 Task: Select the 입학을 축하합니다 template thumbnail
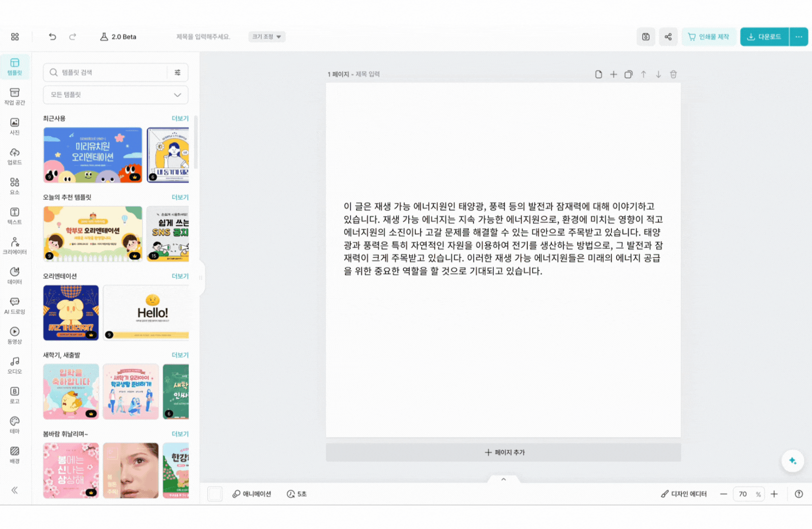(71, 391)
